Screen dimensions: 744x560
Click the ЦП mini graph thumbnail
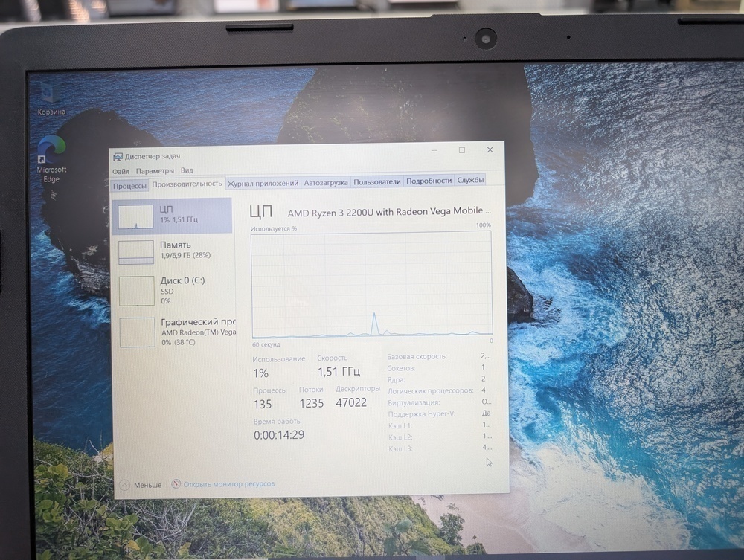tap(135, 216)
